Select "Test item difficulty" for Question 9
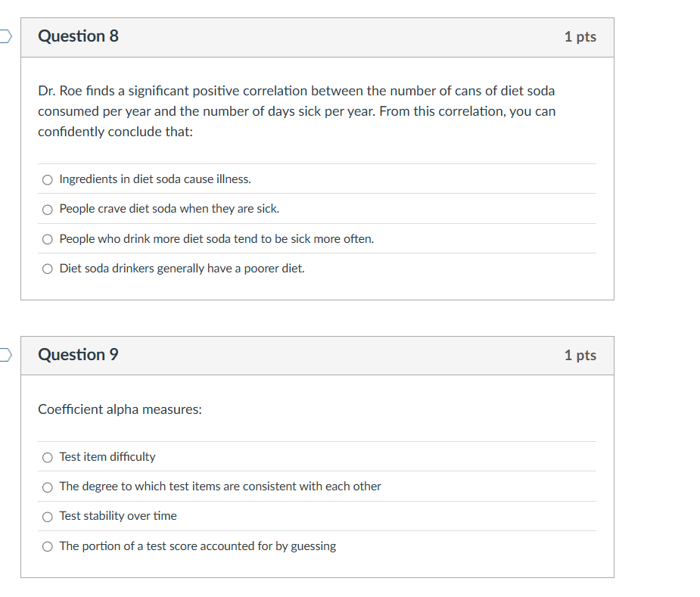Image resolution: width=700 pixels, height=597 pixels. 47,457
